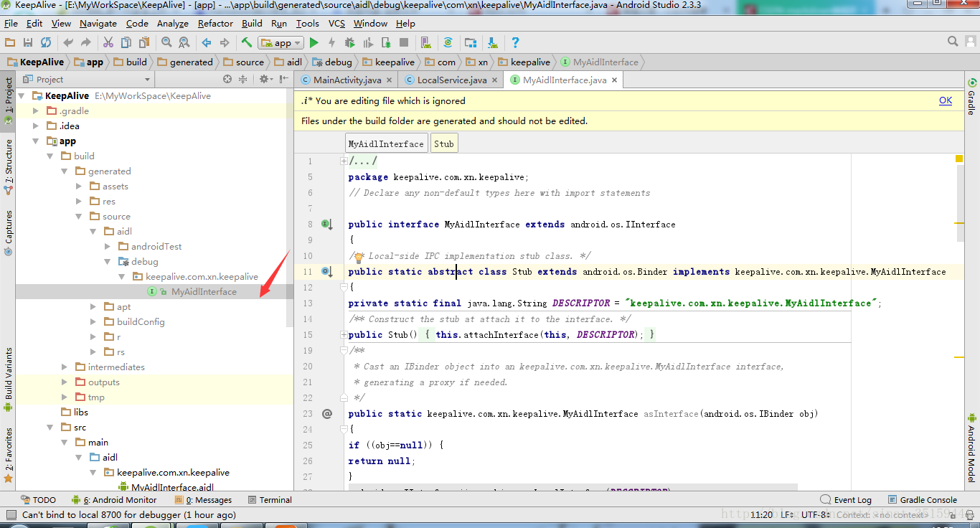Expand the .gradle folder arrow
Viewport: 980px width, 528px height.
36,110
